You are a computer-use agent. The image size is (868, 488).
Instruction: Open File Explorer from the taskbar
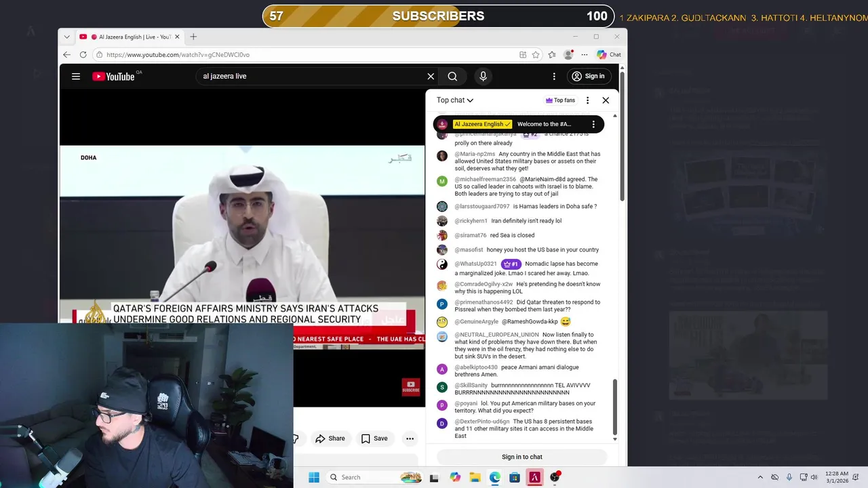point(475,477)
